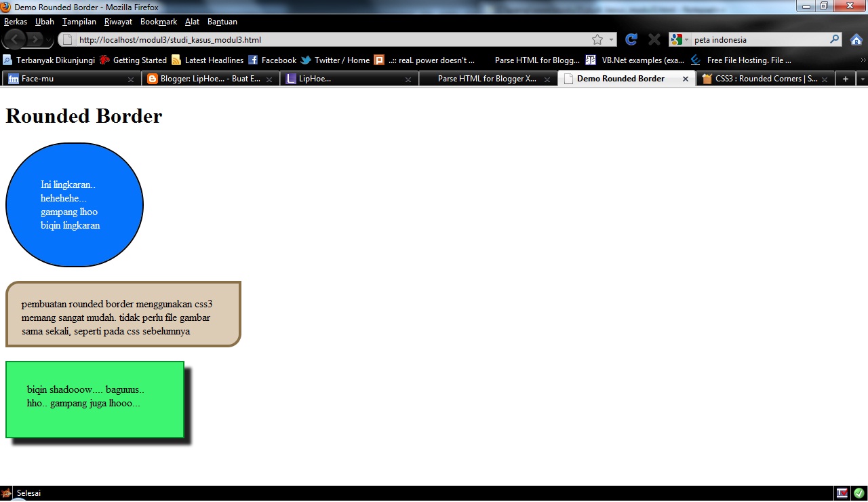Click the TV-check add-on icon in statusbar
This screenshot has width=868, height=502.
click(842, 493)
